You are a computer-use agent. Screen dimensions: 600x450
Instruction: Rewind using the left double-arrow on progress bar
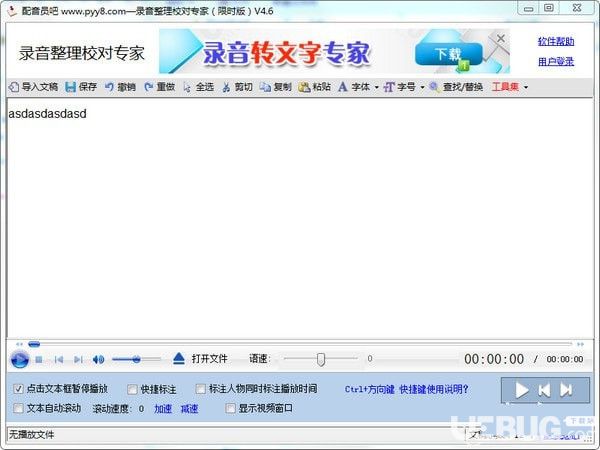[x=19, y=344]
